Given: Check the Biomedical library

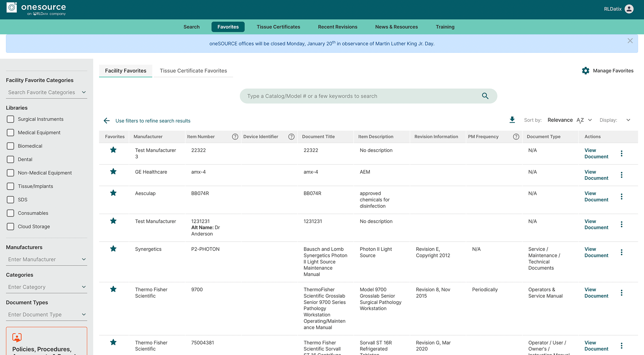Looking at the screenshot, I should pyautogui.click(x=10, y=146).
